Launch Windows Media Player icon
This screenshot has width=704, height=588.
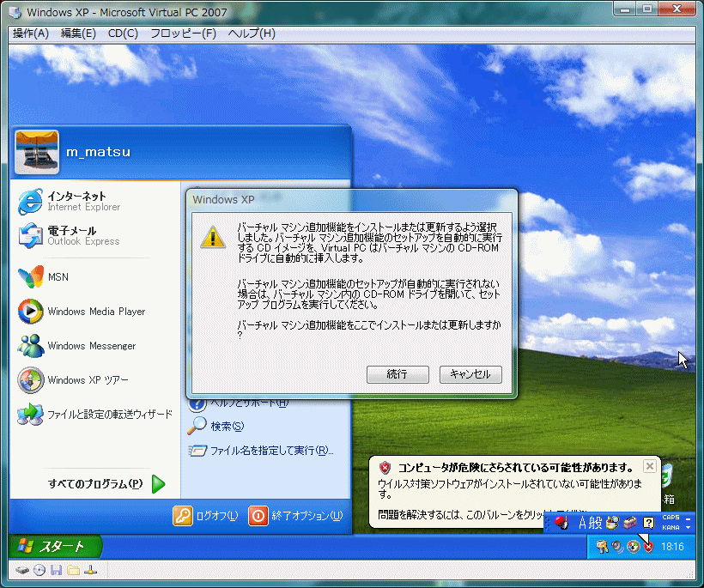pyautogui.click(x=31, y=311)
